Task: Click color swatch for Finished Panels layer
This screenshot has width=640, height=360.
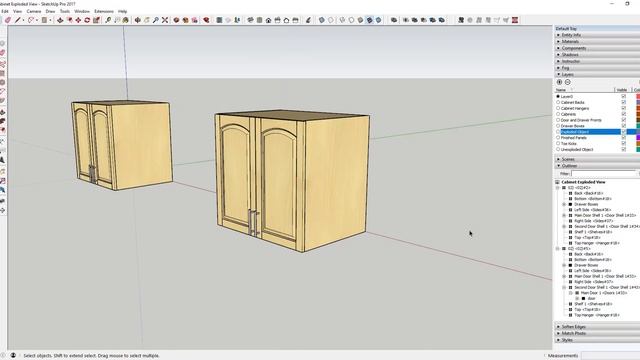Action: tap(638, 138)
